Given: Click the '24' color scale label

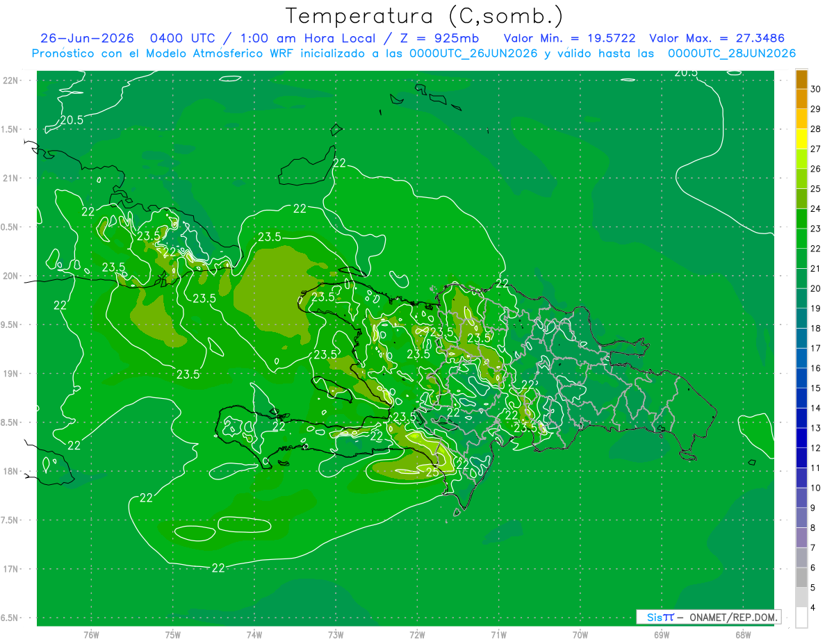Looking at the screenshot, I should point(816,208).
